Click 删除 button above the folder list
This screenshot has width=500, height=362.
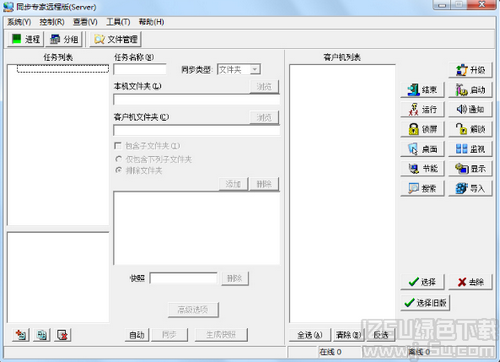click(264, 184)
